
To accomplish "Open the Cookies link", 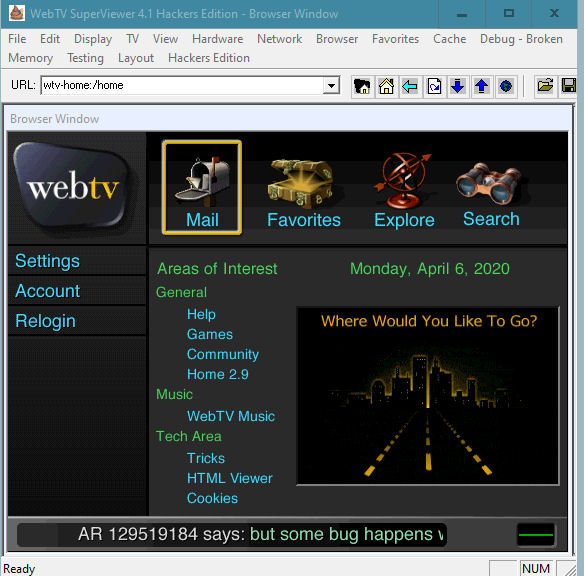I will click(212, 499).
